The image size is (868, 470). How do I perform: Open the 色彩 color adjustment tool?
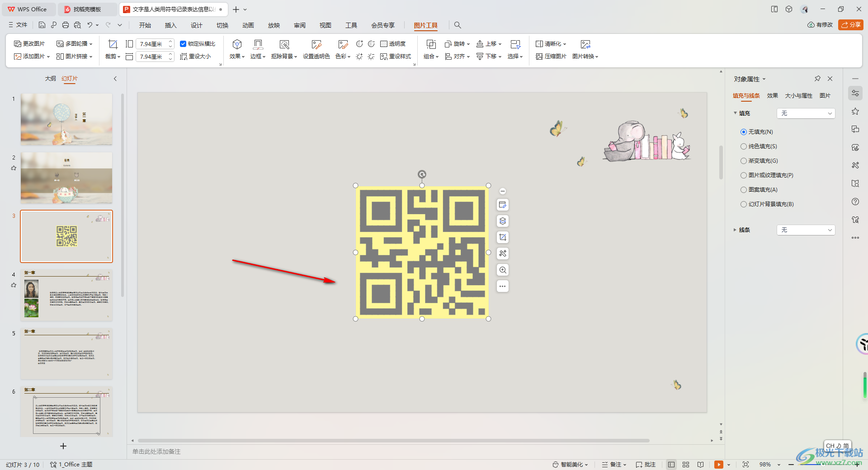point(343,50)
